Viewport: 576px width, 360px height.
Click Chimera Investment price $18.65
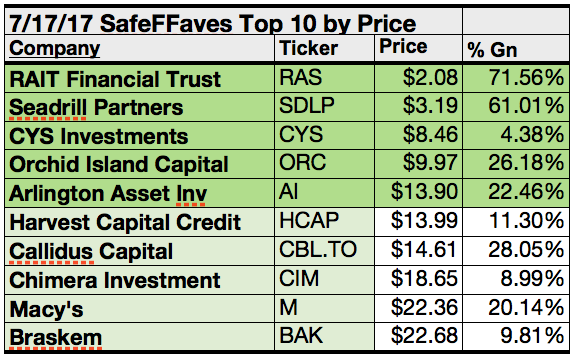click(418, 280)
